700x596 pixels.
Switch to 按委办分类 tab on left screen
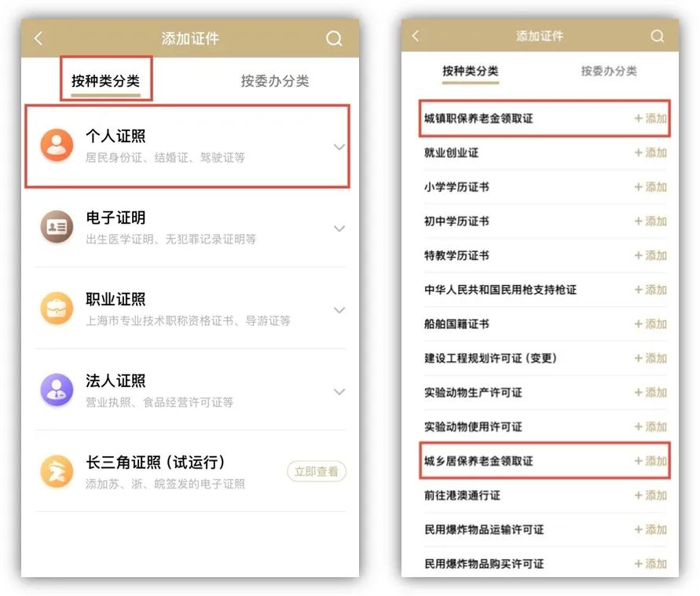pos(275,81)
